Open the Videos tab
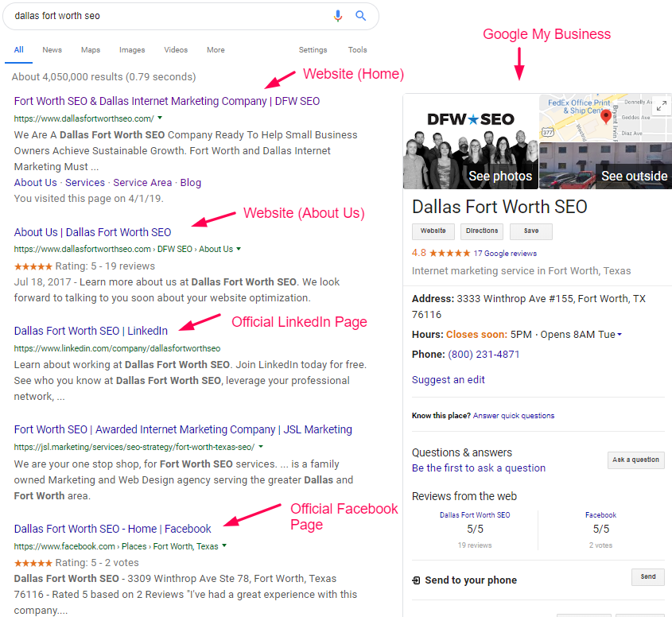 [176, 50]
